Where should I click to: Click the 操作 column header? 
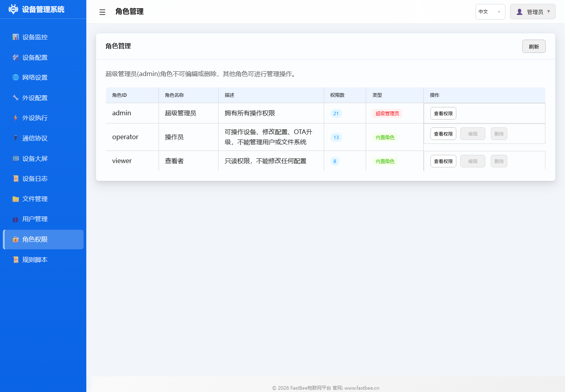[485, 95]
